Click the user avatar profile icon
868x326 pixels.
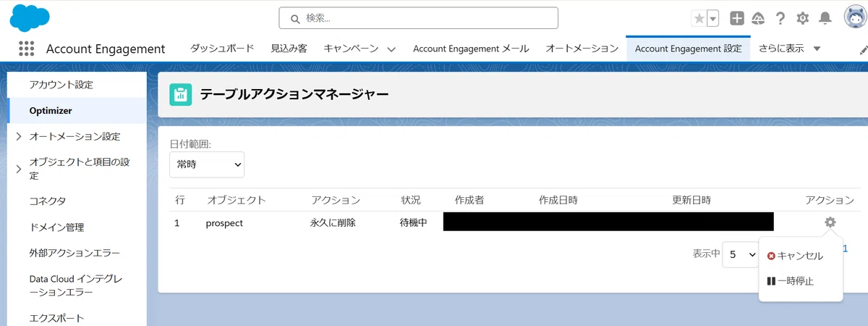click(x=855, y=18)
